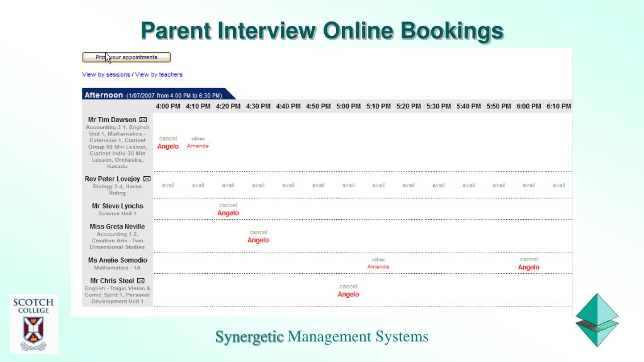644x362 pixels.
Task: Email Rev Peter Lovejoy via envelope icon
Action: pyautogui.click(x=147, y=179)
